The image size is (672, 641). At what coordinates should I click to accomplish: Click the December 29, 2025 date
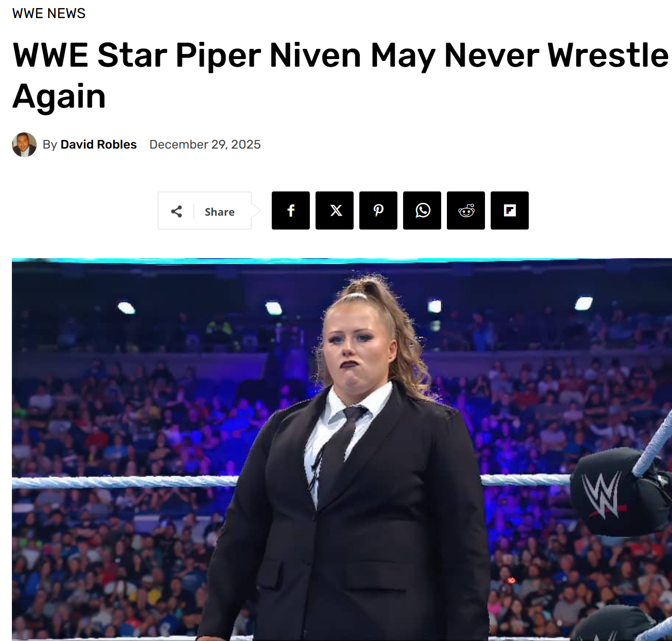pos(205,144)
